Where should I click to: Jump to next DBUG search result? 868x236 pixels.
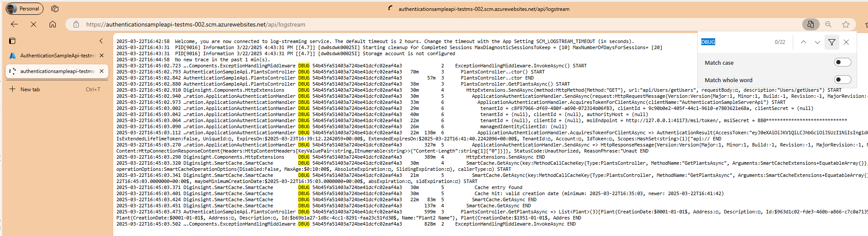tap(817, 42)
